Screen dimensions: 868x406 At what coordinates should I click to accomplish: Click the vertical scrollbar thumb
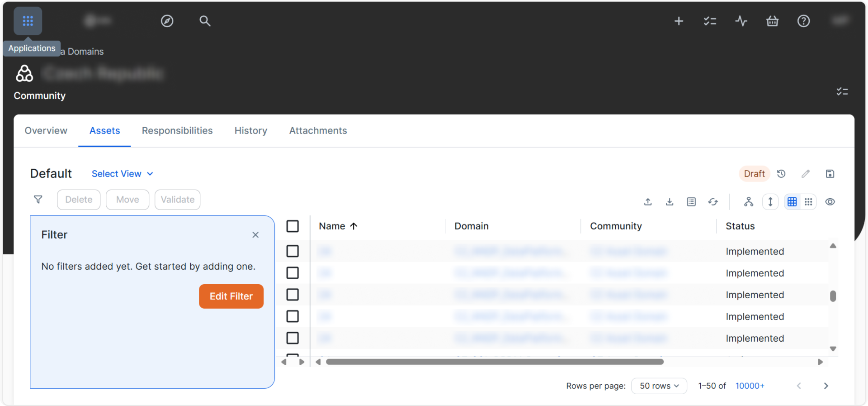[x=833, y=296]
